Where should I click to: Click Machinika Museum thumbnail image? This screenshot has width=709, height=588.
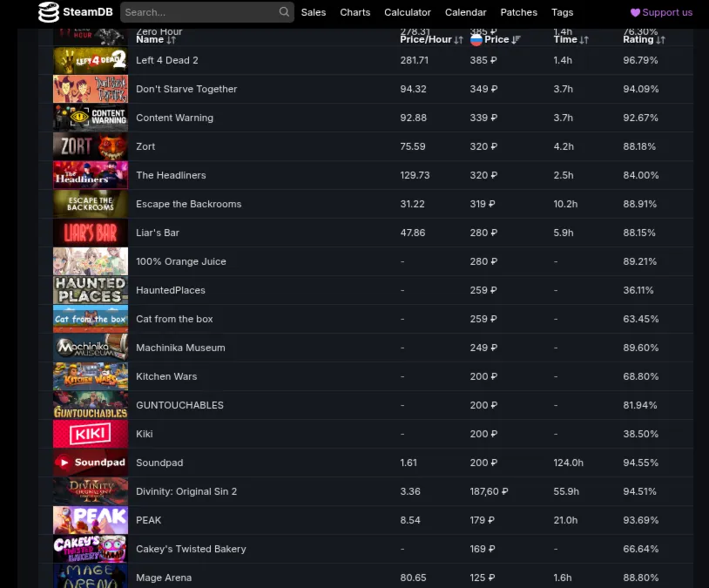point(91,348)
